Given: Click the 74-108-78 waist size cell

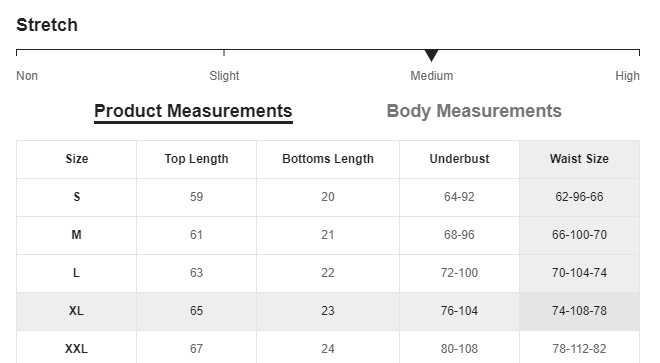Looking at the screenshot, I should [579, 311].
